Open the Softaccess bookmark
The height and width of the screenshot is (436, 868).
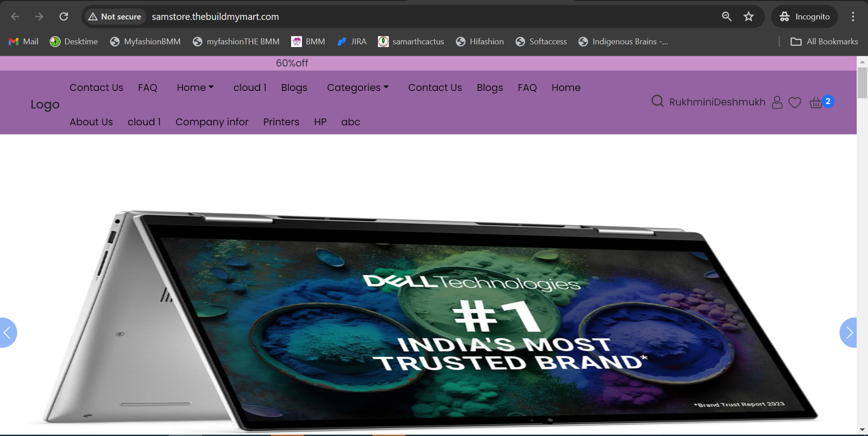point(541,42)
